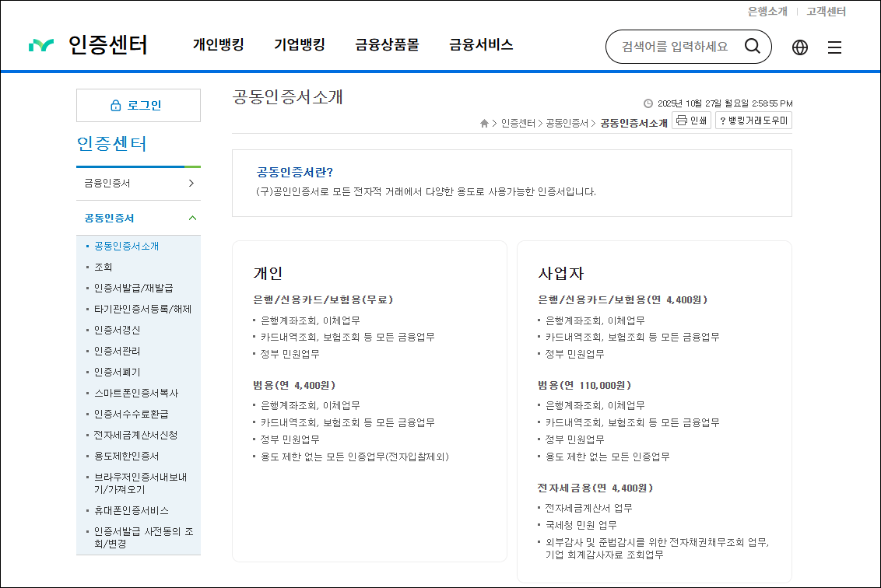Click the search magnifier icon
The image size is (881, 588).
point(752,46)
